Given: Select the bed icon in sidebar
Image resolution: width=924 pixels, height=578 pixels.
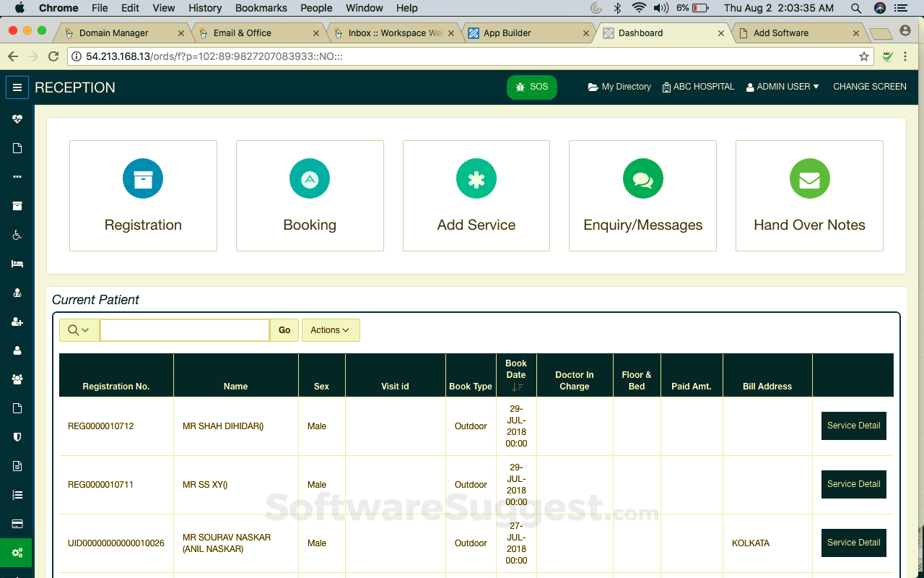Looking at the screenshot, I should point(17,264).
